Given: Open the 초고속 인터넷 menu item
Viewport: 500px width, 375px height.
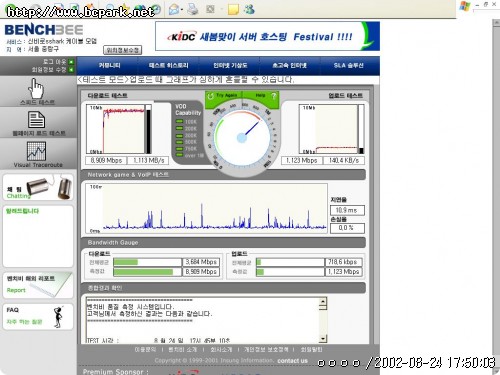Looking at the screenshot, I should click(x=289, y=66).
